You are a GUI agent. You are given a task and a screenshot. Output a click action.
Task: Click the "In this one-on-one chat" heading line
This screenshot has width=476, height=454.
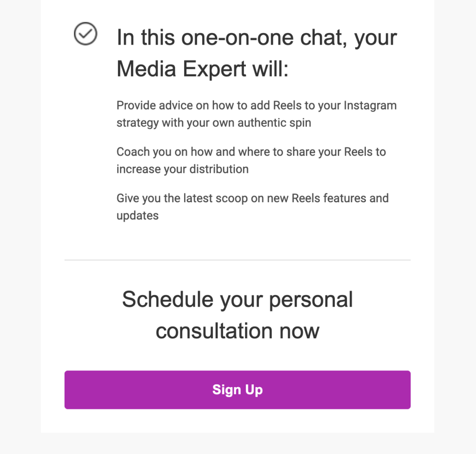pyautogui.click(x=257, y=38)
